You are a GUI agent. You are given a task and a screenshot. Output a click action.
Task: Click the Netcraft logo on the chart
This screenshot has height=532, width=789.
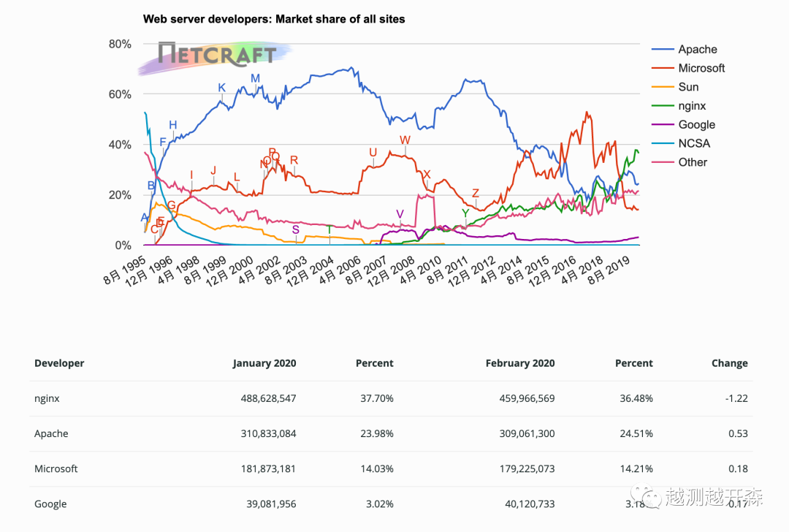[217, 56]
